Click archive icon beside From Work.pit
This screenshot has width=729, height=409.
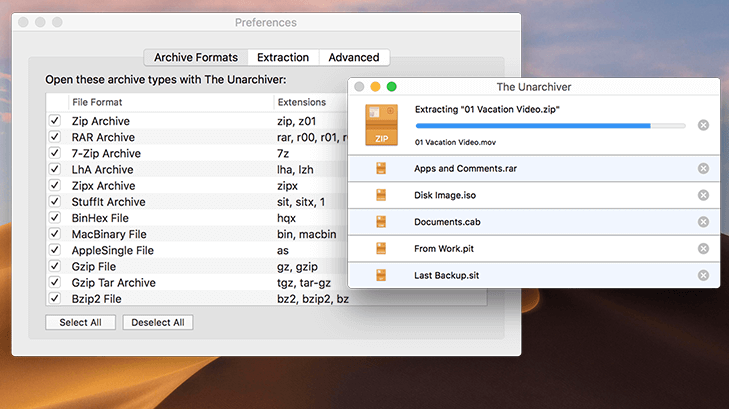tap(381, 249)
